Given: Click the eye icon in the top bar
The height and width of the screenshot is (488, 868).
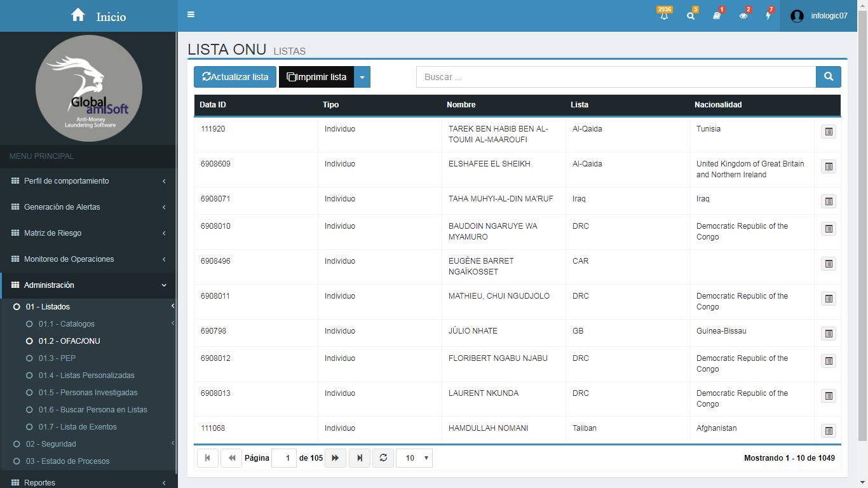Looking at the screenshot, I should (x=743, y=16).
